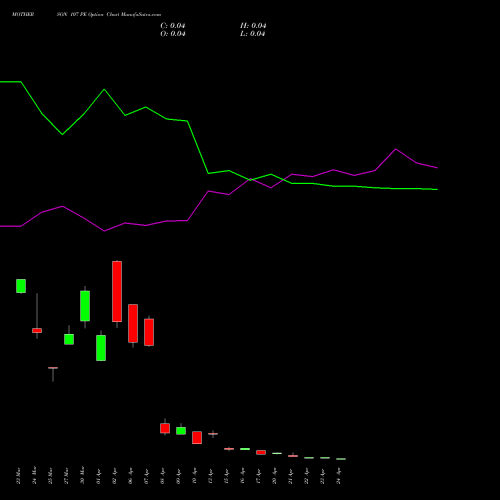The width and height of the screenshot is (500, 500).
Task: Click the close value "C: 0.04"
Action: coord(173,26)
